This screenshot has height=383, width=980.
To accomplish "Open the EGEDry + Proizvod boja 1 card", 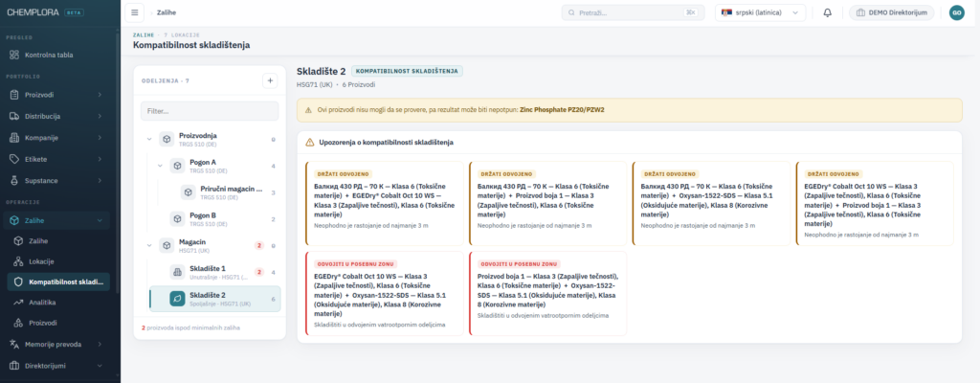I will pos(875,203).
